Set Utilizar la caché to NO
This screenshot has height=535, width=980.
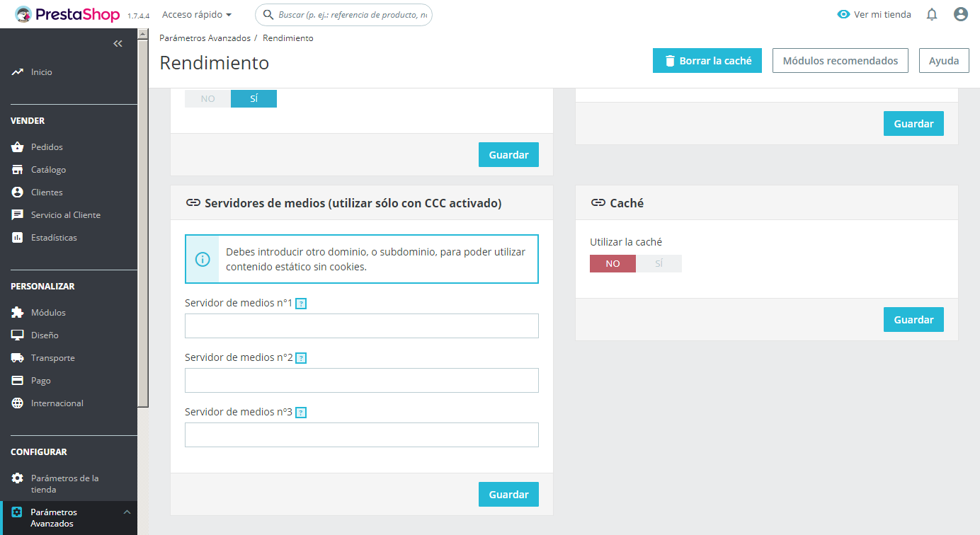(x=613, y=264)
